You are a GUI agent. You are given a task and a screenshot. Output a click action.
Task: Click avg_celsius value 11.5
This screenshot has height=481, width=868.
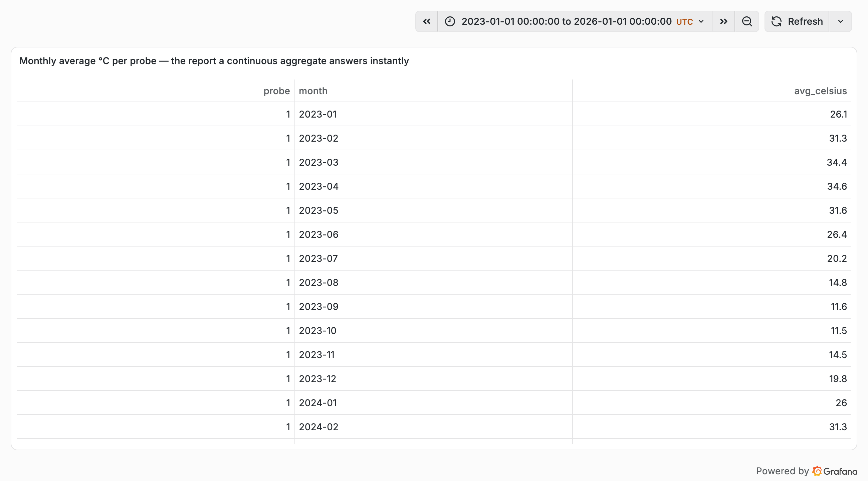click(839, 331)
